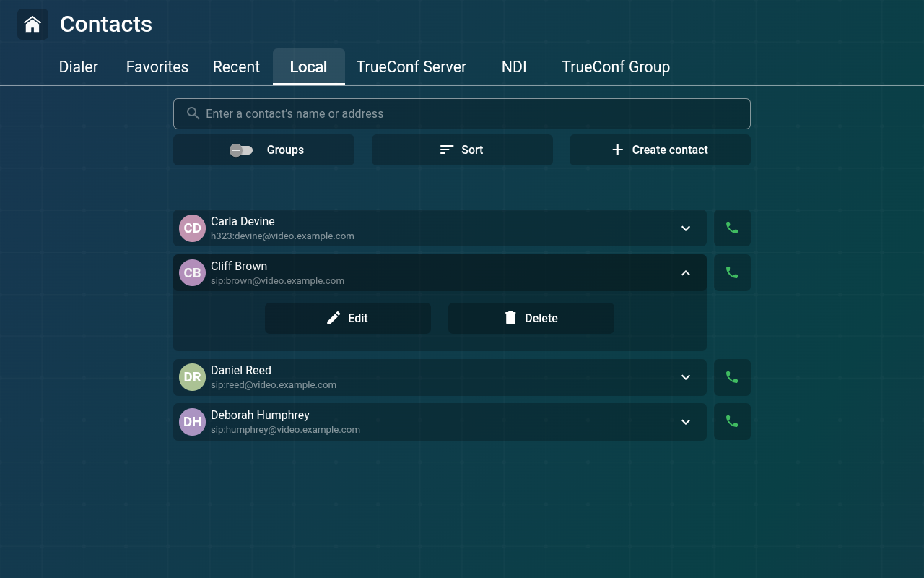Click the CD avatar of Carla Devine

coord(192,228)
